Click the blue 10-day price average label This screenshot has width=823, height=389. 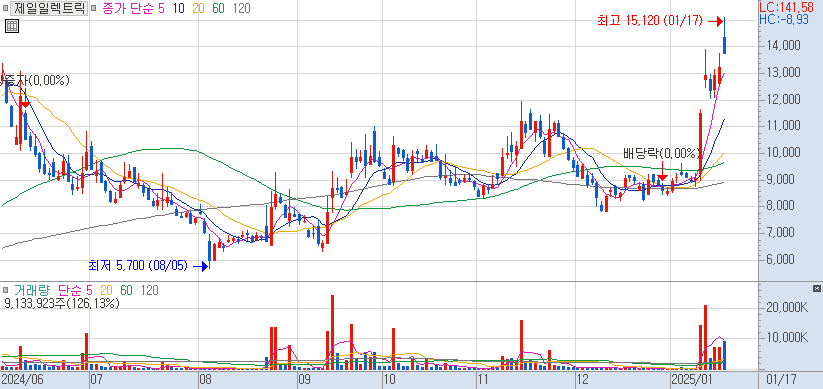point(178,8)
